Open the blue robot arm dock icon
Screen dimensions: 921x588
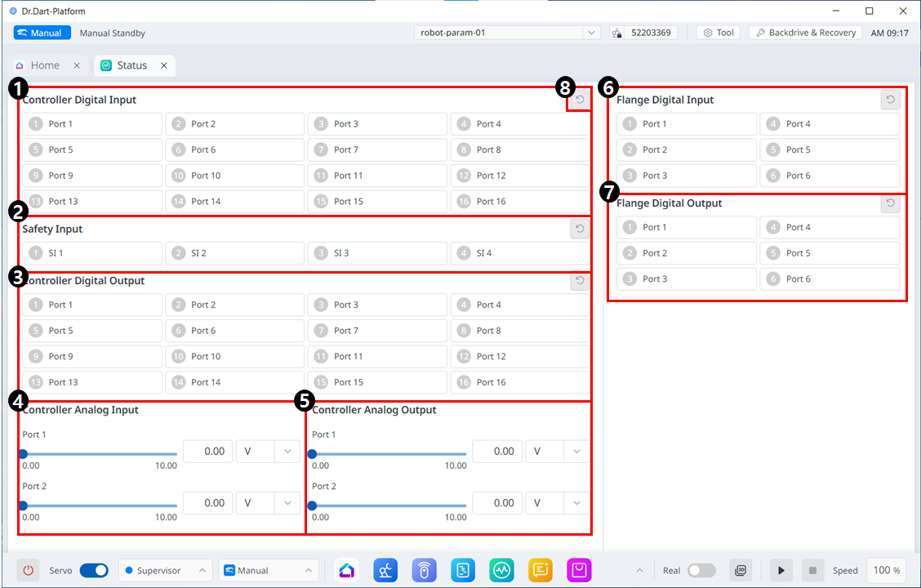click(x=385, y=570)
